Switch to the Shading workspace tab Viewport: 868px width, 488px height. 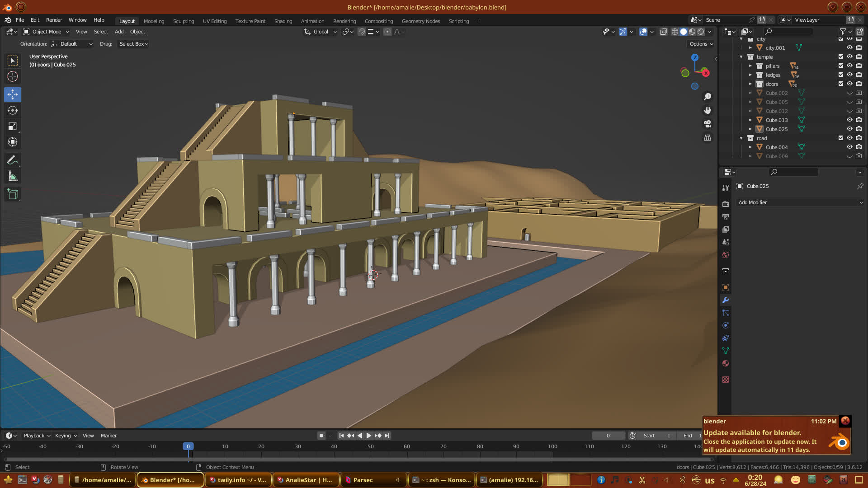(x=283, y=21)
